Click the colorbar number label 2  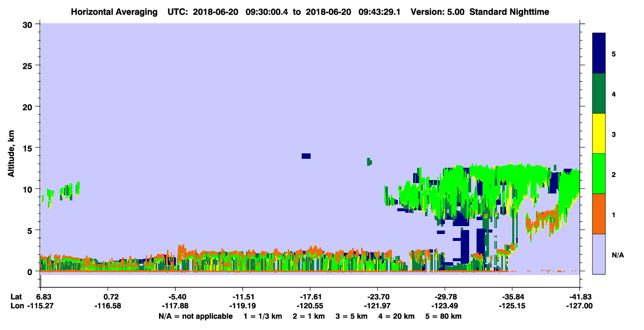(614, 174)
